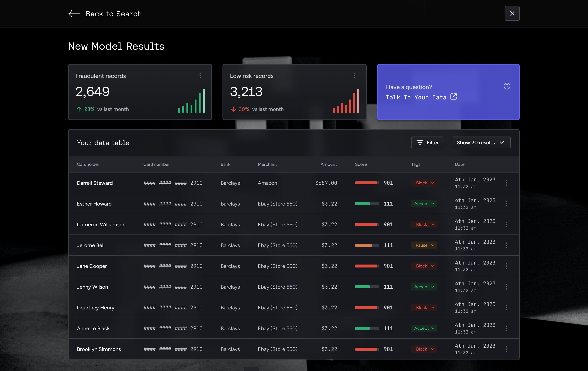
Task: Select cardholder name Cameron Williamson
Action: [x=101, y=224]
